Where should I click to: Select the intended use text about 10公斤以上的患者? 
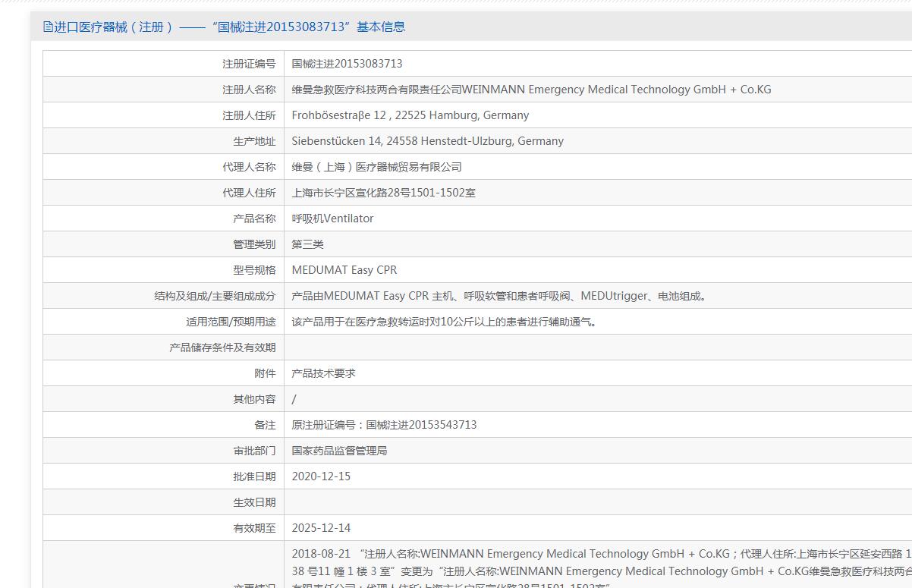click(x=446, y=322)
